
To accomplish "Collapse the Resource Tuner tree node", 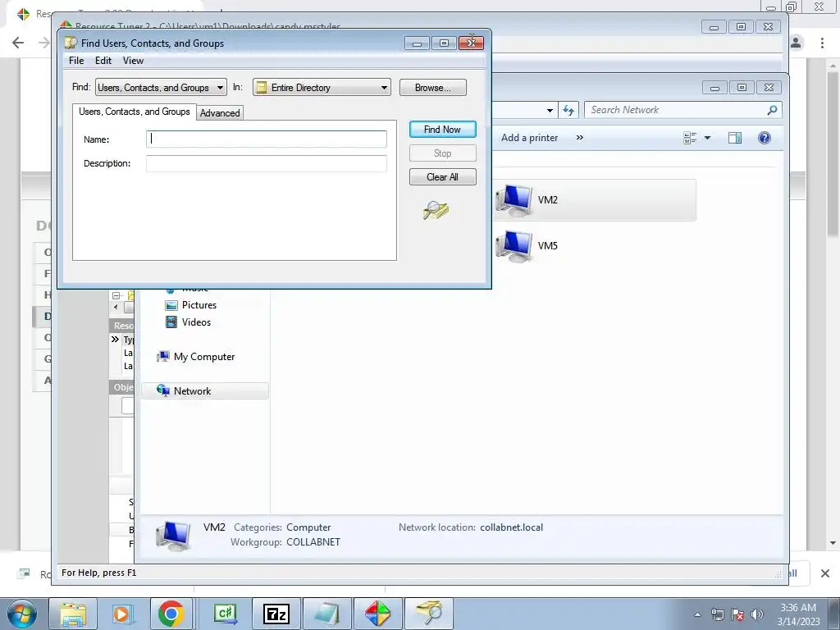I will (x=116, y=295).
